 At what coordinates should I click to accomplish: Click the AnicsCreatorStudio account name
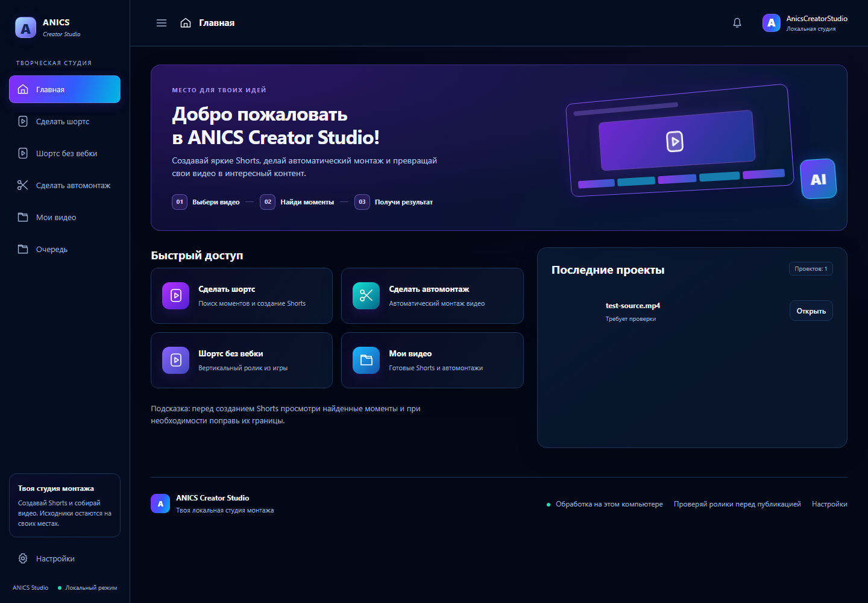pos(817,19)
